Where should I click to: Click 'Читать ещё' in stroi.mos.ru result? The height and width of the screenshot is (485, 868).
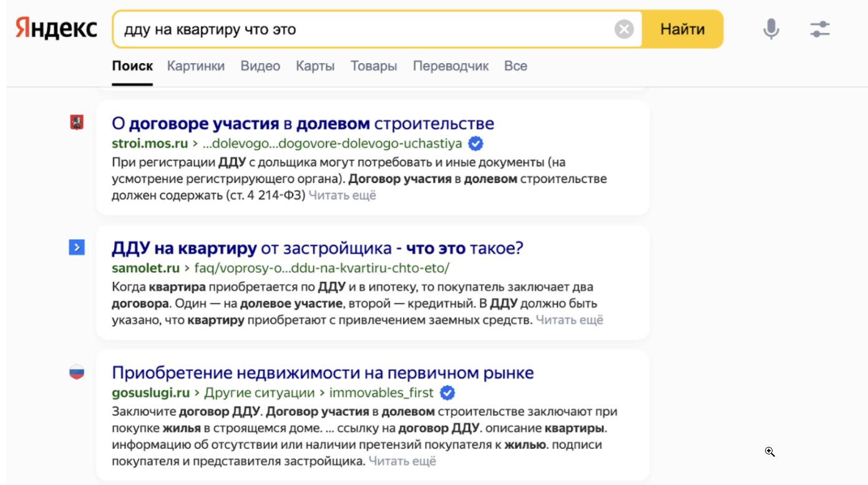point(343,195)
